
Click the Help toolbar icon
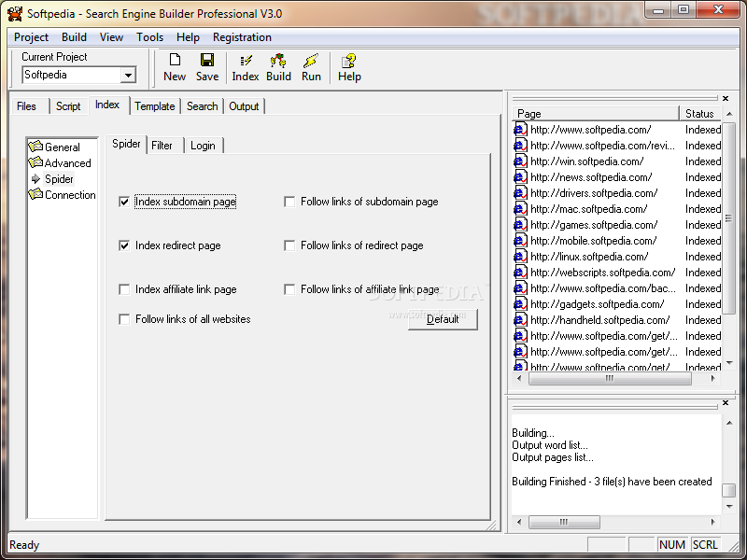coord(348,61)
